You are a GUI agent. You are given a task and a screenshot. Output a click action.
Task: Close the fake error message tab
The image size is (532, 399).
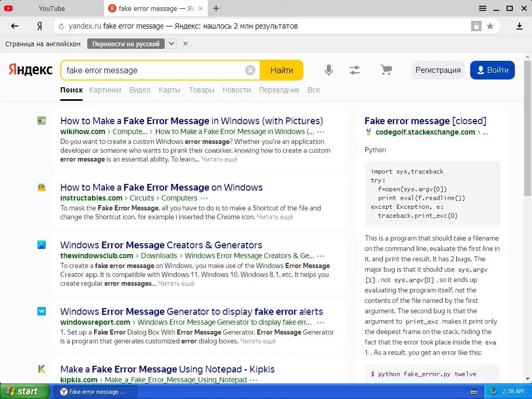click(201, 8)
